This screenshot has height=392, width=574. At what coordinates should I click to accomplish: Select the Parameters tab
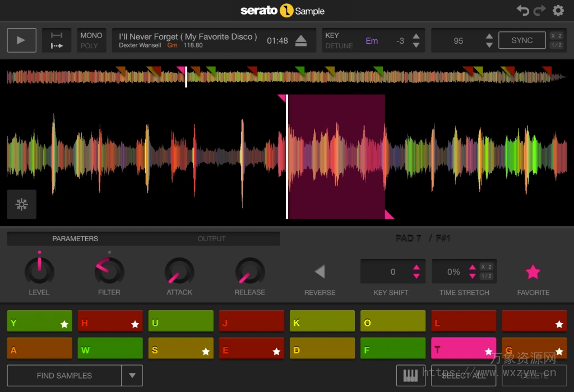coord(75,238)
